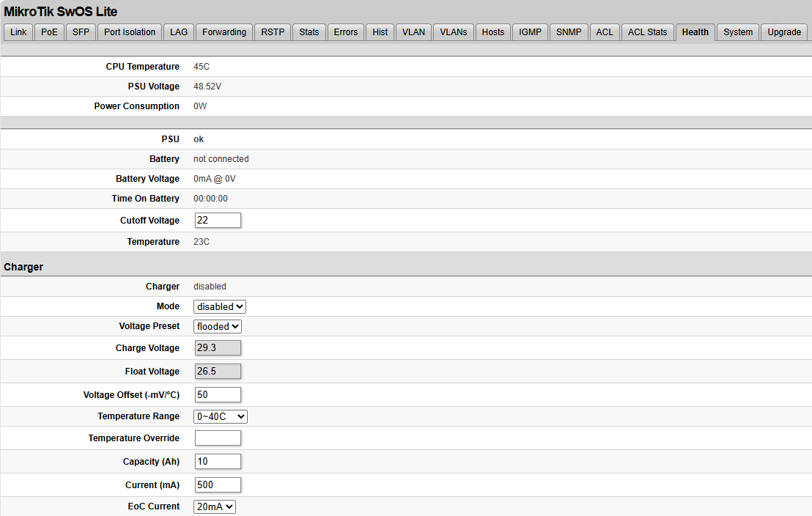Go to Port Isolation tab

tap(130, 32)
